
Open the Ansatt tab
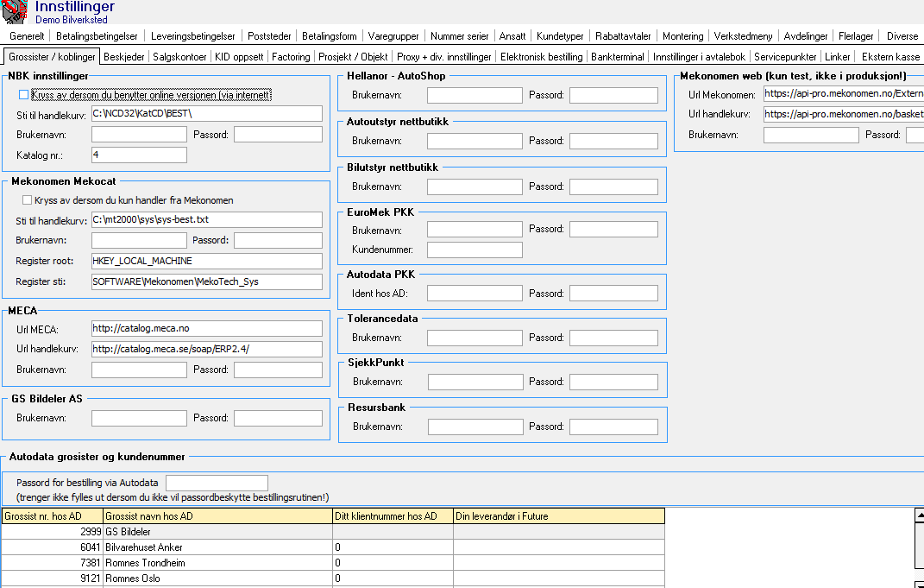click(512, 36)
